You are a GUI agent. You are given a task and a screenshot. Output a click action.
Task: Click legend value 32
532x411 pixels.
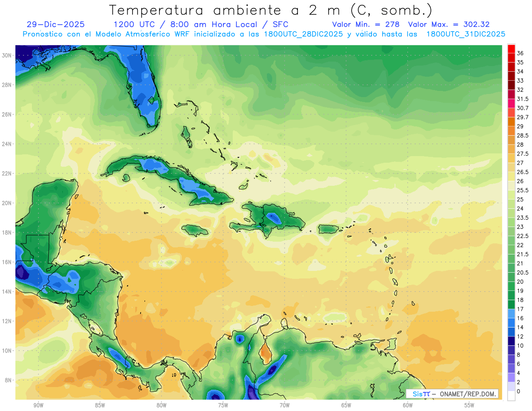click(520, 90)
